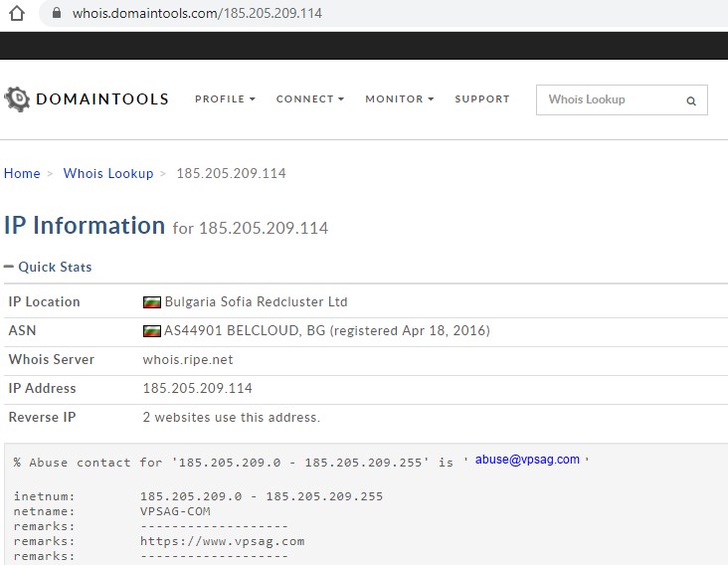Click whois.ripe.net server value
The image size is (728, 565).
coord(188,359)
